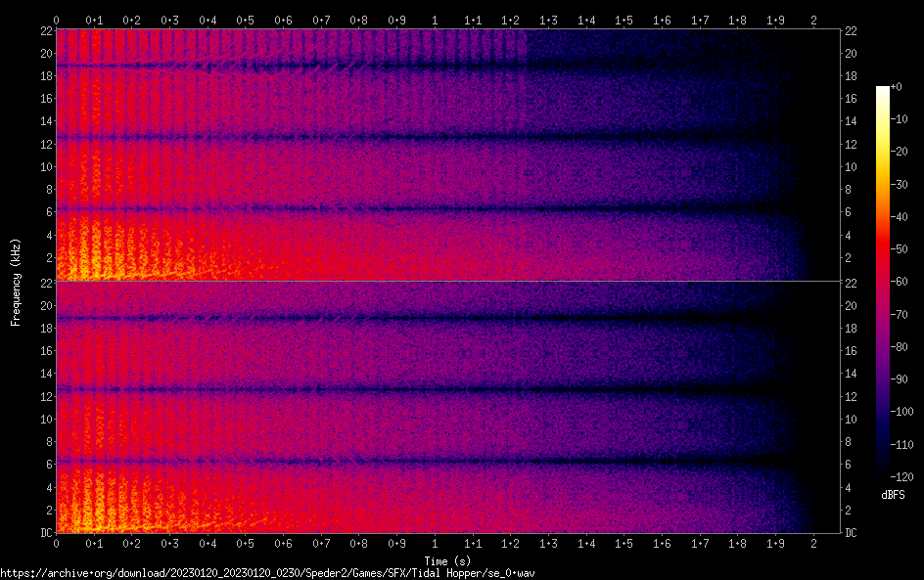This screenshot has height=580, width=924.
Task: Click the 12 kHz label on the upper-left frequency axis
Action: point(44,144)
